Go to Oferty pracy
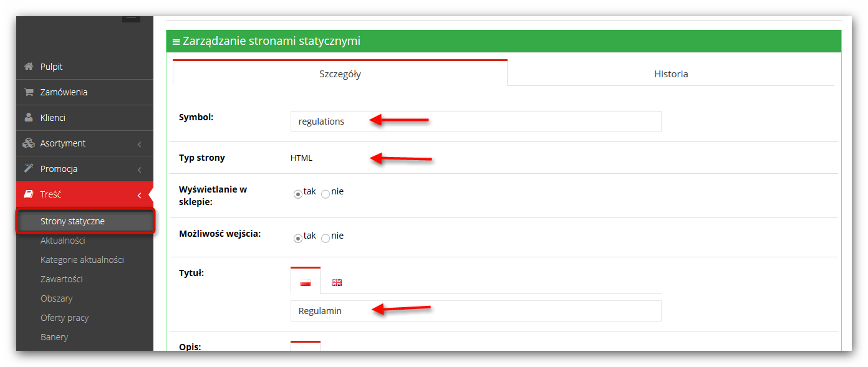868x367 pixels. coord(65,318)
